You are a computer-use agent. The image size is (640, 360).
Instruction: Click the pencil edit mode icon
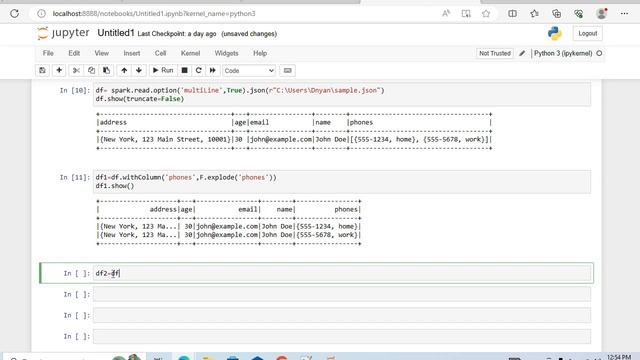click(x=522, y=53)
